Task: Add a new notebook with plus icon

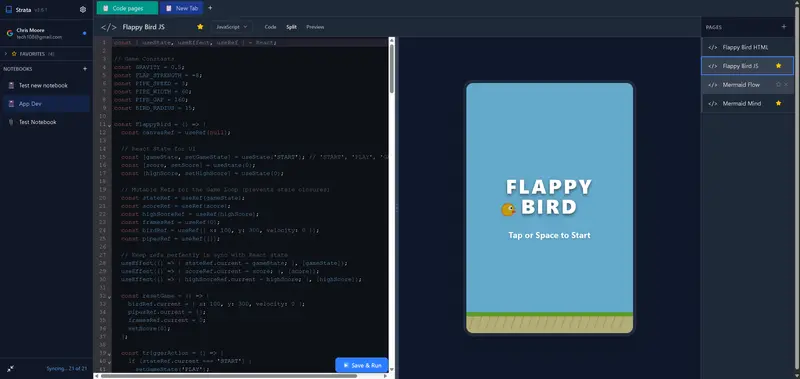Action: point(85,69)
